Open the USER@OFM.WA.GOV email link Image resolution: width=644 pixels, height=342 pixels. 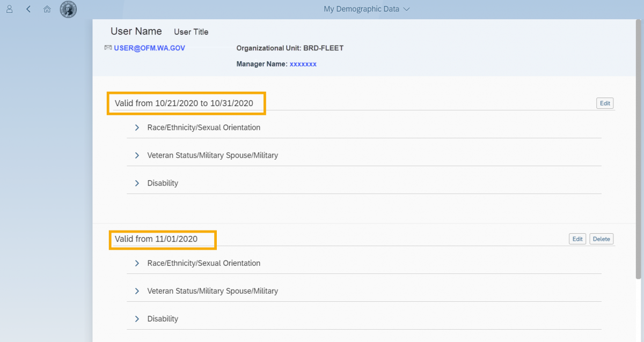[x=149, y=48]
